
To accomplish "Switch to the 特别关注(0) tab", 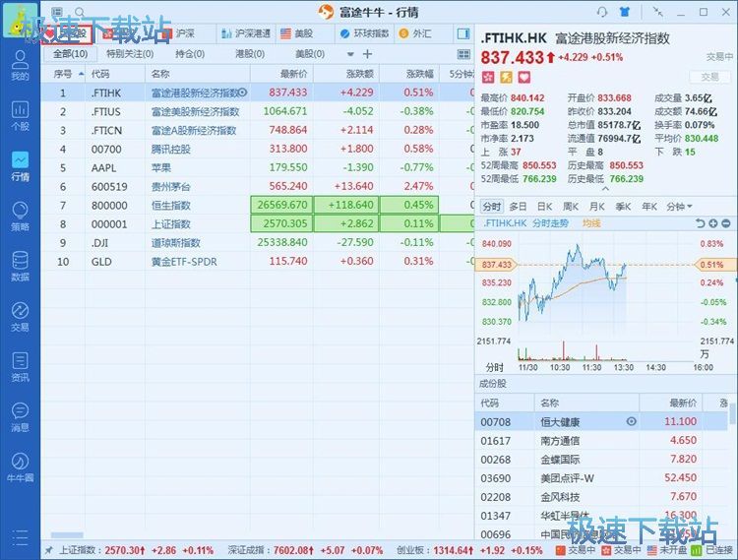I will tap(130, 54).
